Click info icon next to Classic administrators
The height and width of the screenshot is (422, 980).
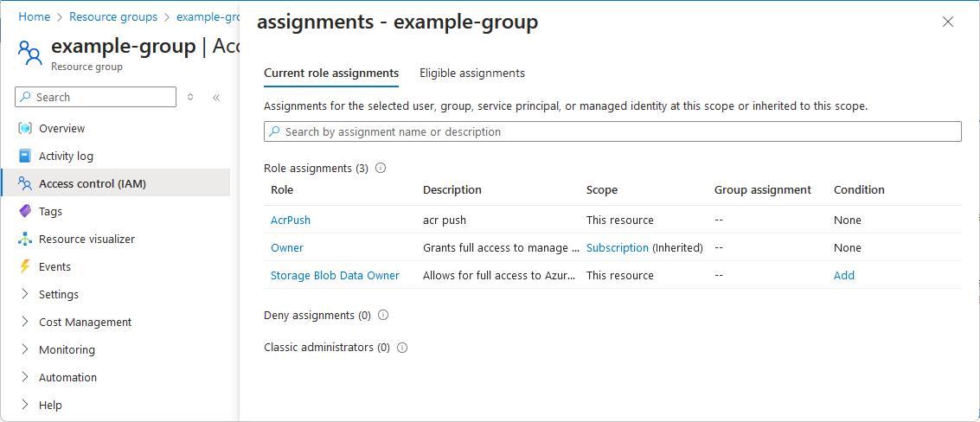(x=402, y=348)
